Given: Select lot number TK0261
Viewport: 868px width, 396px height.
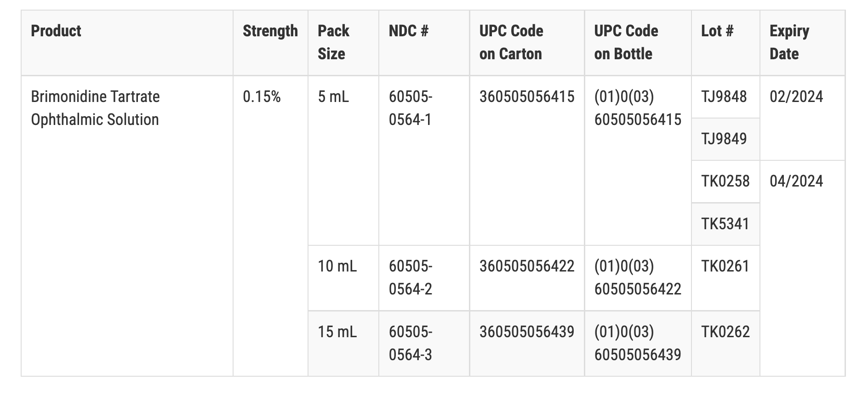Looking at the screenshot, I should tap(725, 266).
